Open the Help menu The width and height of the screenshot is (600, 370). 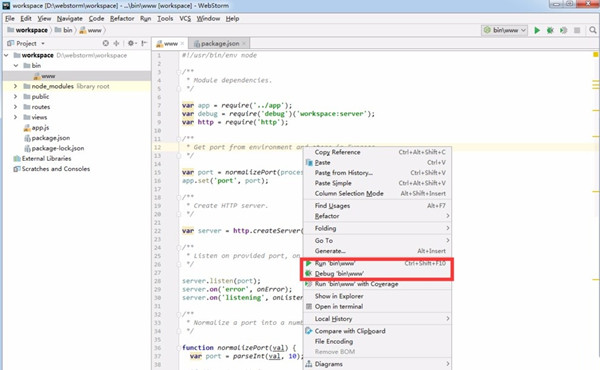tap(232, 18)
